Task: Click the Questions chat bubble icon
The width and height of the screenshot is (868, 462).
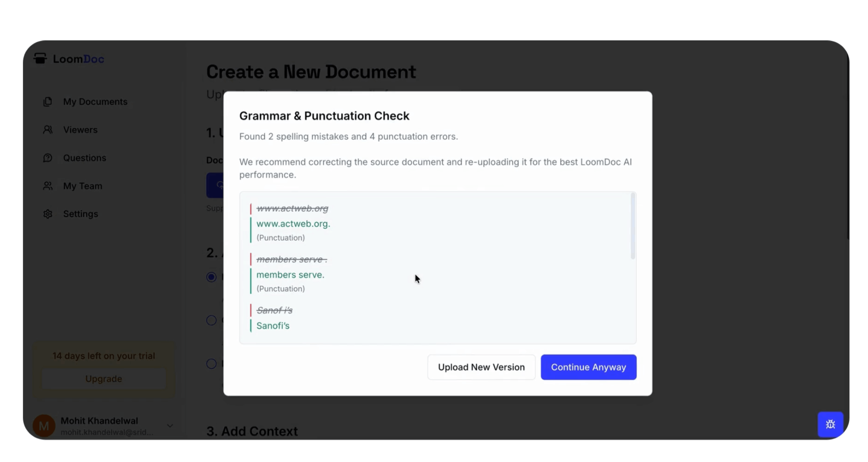Action: [x=48, y=158]
